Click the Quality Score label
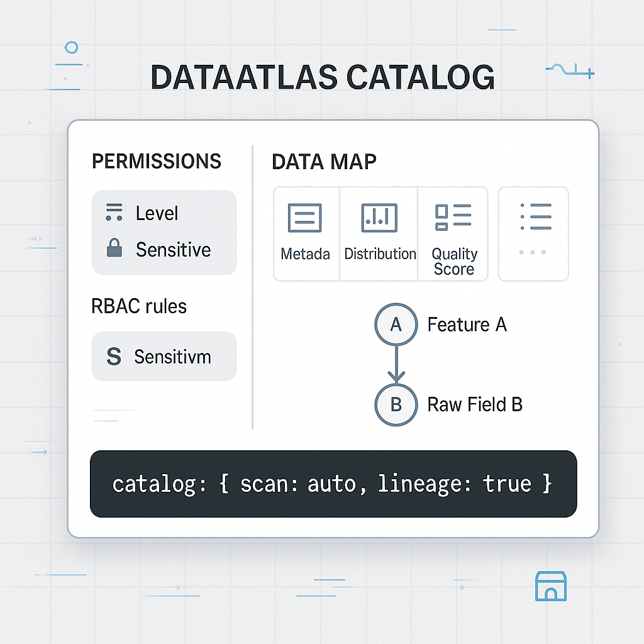Viewport: 644px width, 644px height. 454,262
